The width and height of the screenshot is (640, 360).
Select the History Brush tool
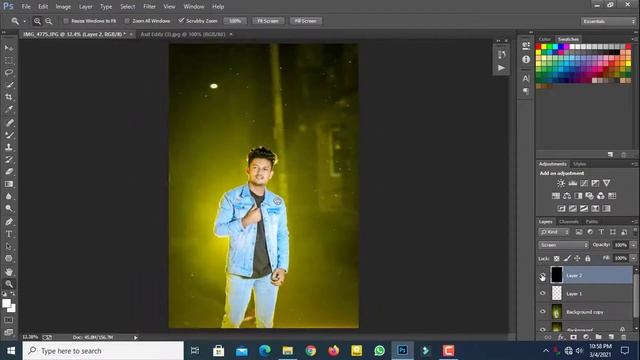click(x=9, y=159)
